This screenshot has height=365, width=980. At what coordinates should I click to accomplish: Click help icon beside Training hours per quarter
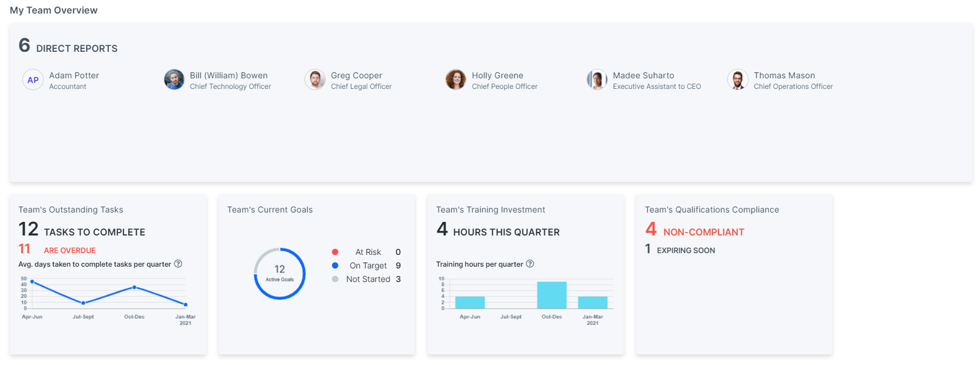(530, 264)
